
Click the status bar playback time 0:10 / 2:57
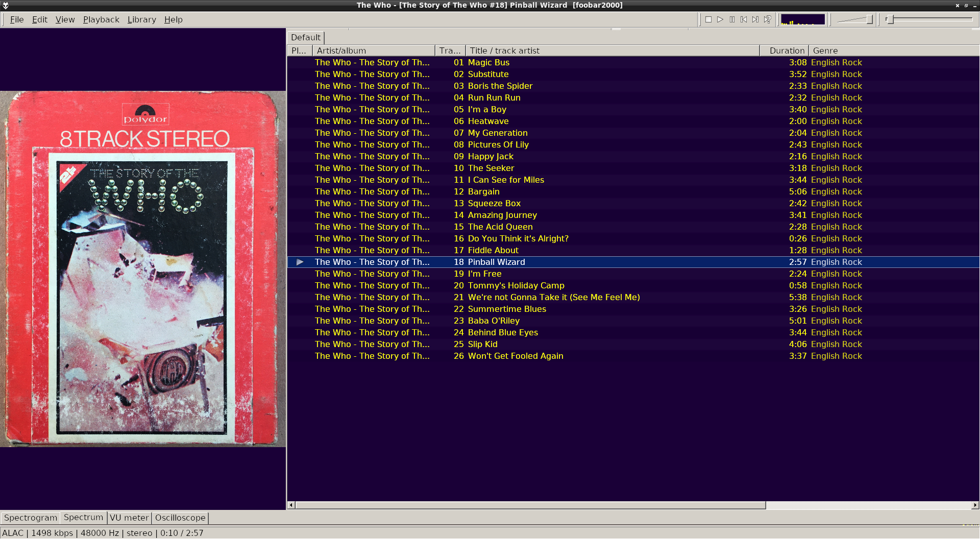[182, 533]
